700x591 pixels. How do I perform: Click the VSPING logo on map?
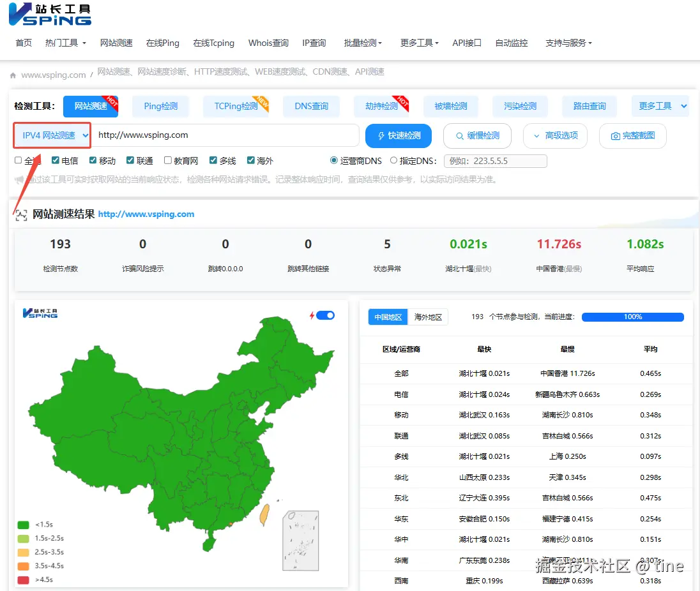tap(40, 313)
